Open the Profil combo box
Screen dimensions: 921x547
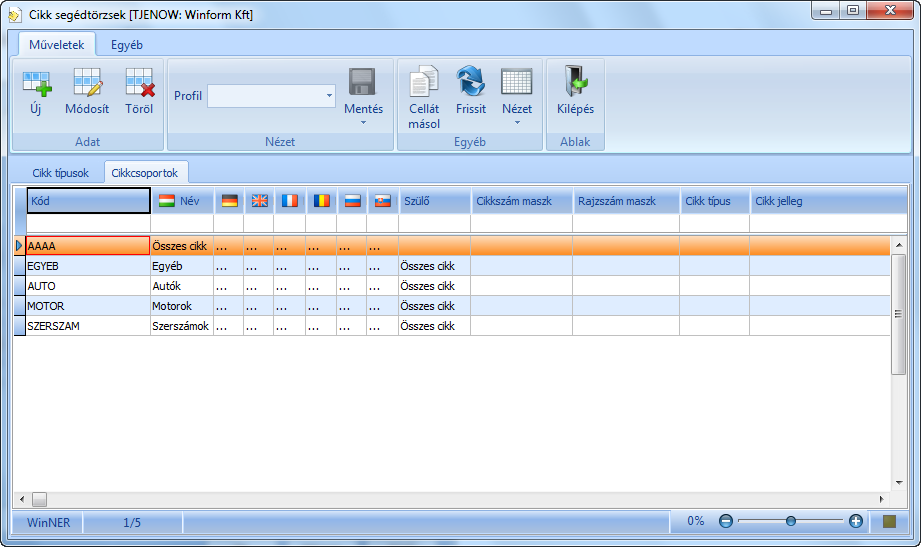(x=271, y=96)
